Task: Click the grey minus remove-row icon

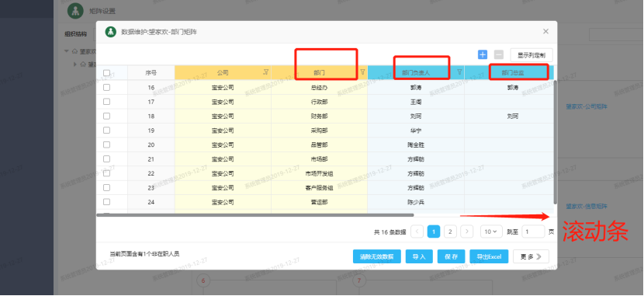Action: pos(499,54)
